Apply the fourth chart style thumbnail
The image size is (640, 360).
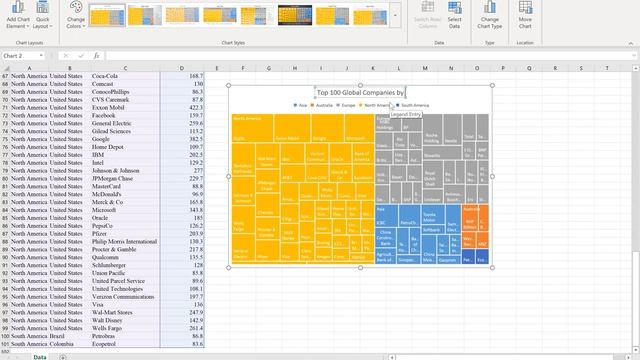click(220, 16)
